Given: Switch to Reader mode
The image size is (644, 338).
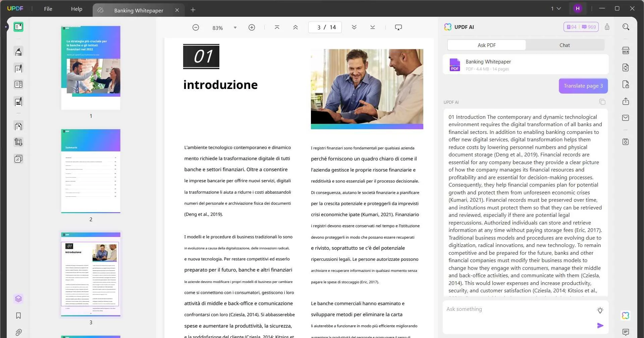Looking at the screenshot, I should (18, 27).
